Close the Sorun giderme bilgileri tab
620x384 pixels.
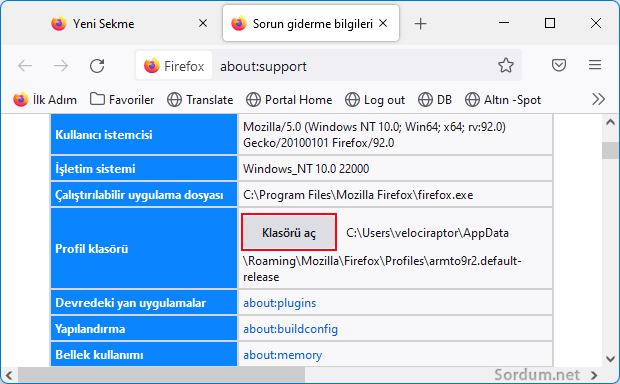(x=383, y=23)
